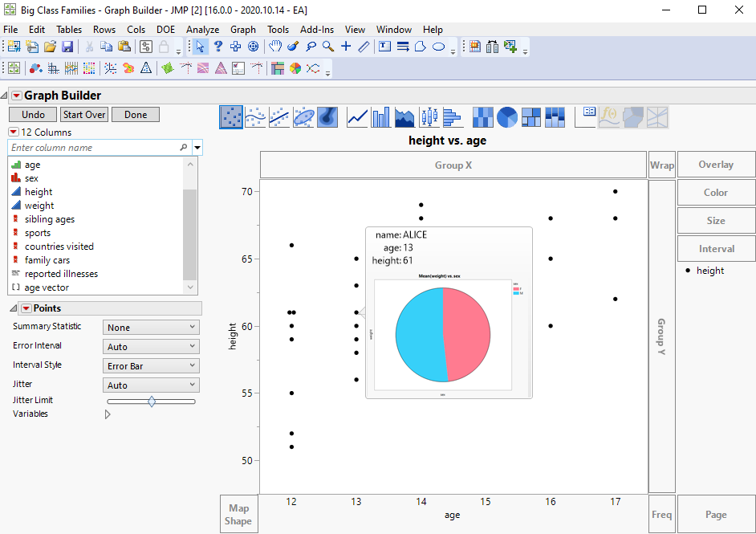Select the Bar chart element icon
Screen dimensions: 756x534
tap(380, 116)
